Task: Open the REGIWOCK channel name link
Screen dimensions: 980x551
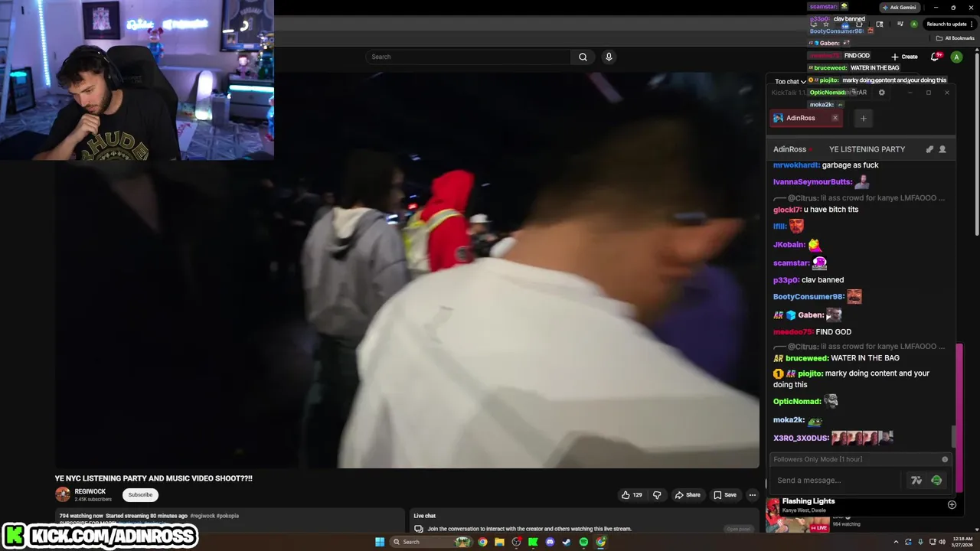Action: (x=90, y=492)
